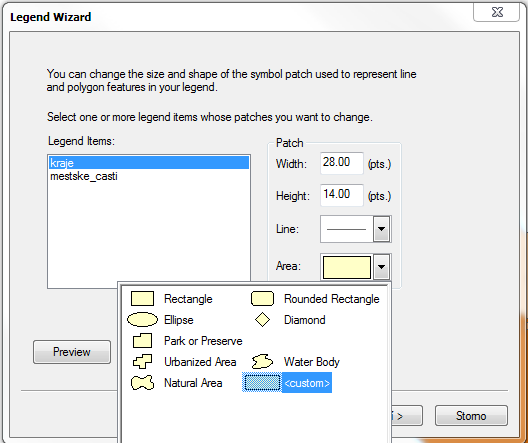The height and width of the screenshot is (443, 528).
Task: Select the Park or Preserve shape
Action: click(x=187, y=341)
